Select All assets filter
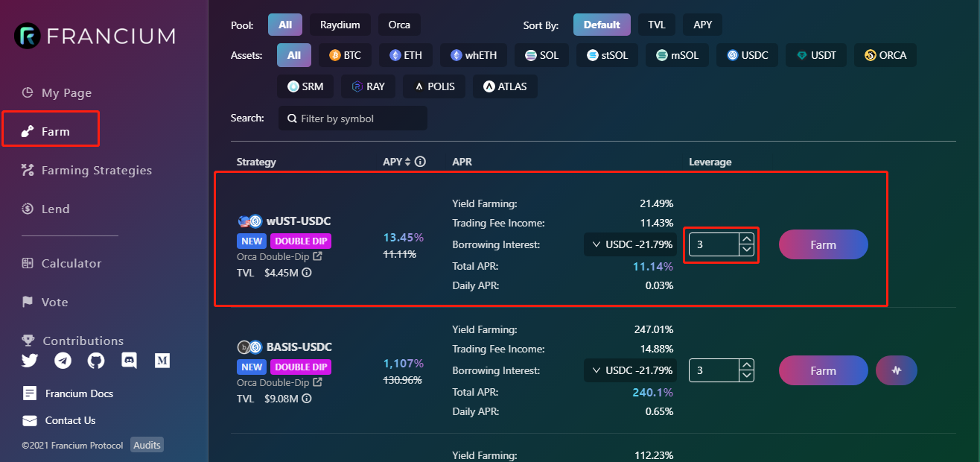 tap(294, 55)
